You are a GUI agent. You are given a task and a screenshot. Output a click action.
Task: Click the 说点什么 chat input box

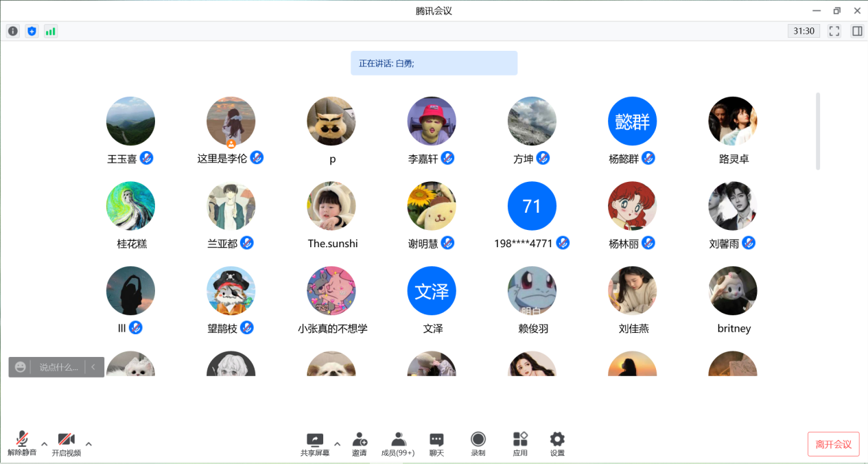point(59,367)
